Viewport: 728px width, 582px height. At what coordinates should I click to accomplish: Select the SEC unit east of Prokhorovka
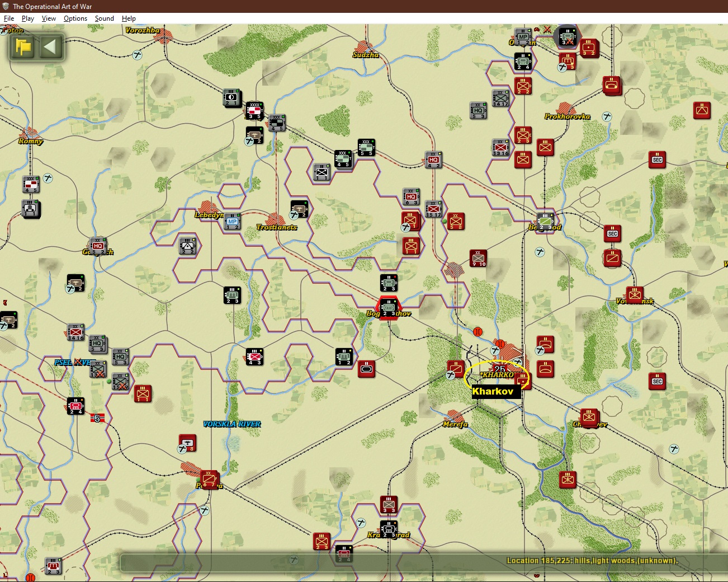point(657,160)
